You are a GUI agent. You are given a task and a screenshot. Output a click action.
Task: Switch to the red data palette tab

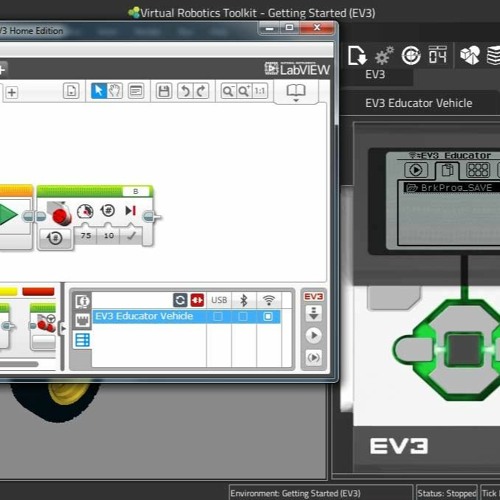(x=38, y=292)
